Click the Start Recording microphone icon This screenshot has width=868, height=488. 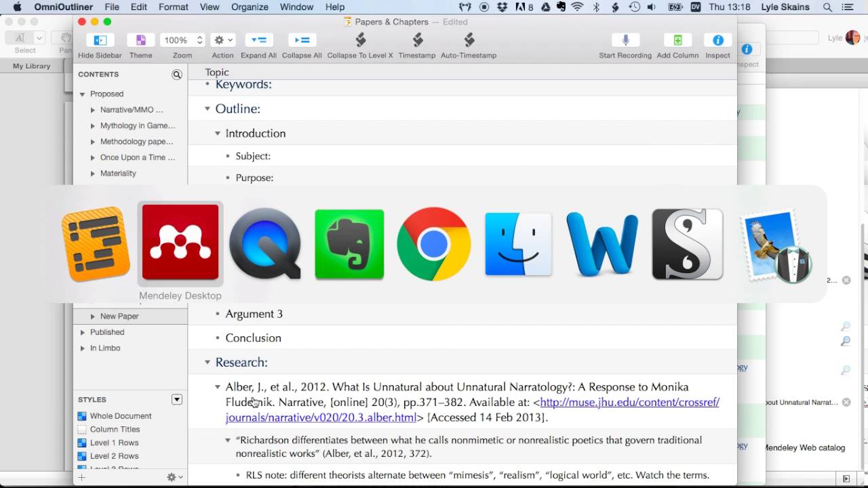tap(625, 40)
